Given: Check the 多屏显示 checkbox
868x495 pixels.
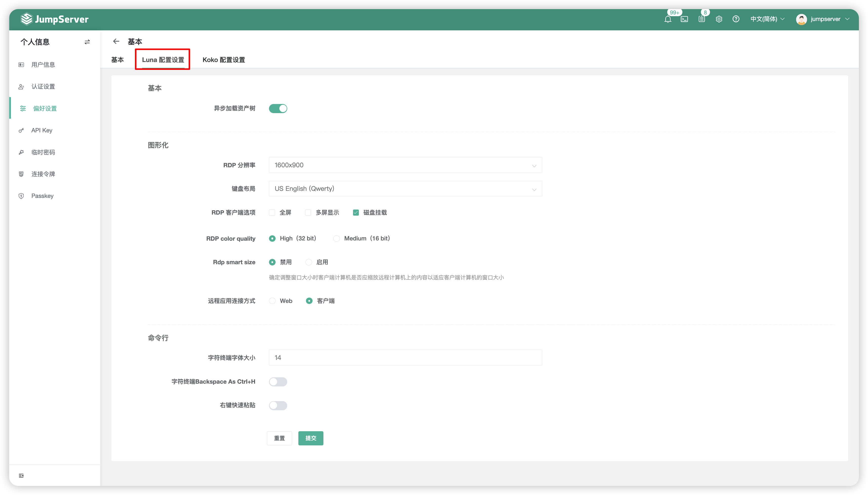Looking at the screenshot, I should [x=308, y=213].
